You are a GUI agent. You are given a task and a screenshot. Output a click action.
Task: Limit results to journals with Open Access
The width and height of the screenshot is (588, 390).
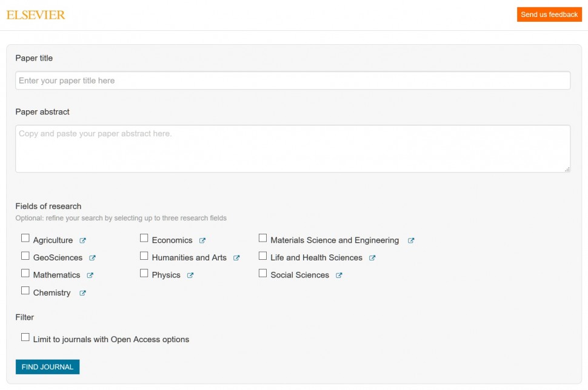click(x=25, y=336)
